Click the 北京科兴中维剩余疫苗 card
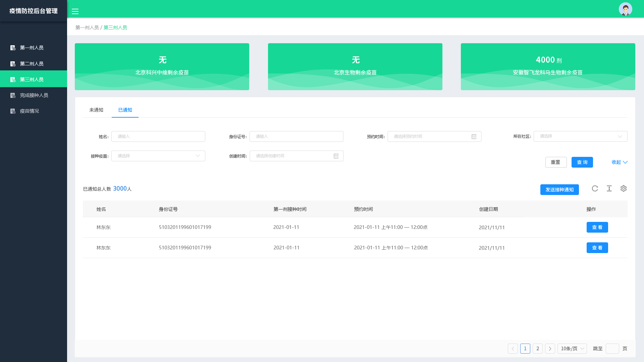Image resolution: width=644 pixels, height=362 pixels. coord(162,67)
